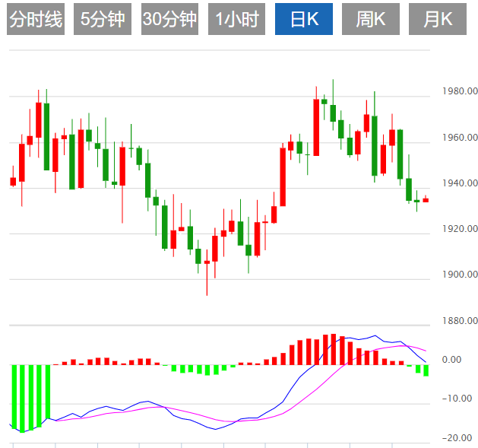478x448 pixels.
Task: Select the 30分钟 timeframe tab
Action: [169, 19]
